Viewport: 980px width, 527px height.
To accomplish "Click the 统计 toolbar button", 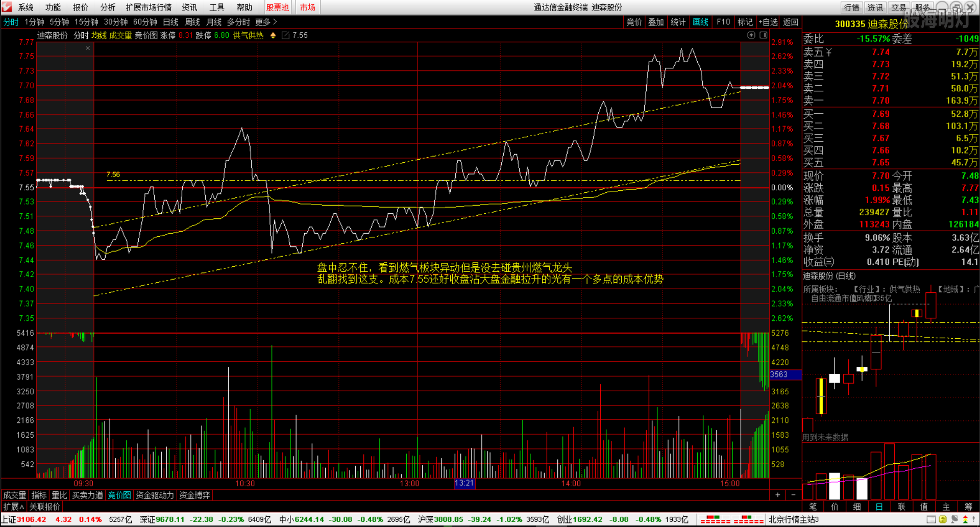I will click(x=678, y=22).
